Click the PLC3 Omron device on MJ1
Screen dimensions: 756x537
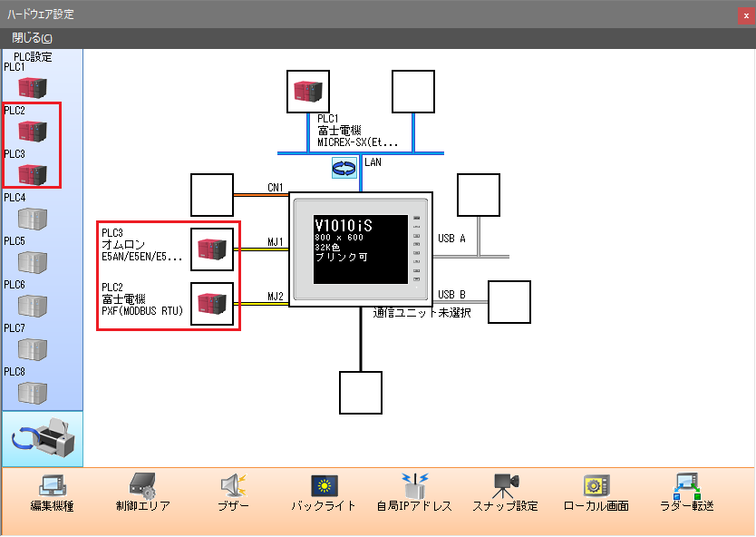point(212,249)
